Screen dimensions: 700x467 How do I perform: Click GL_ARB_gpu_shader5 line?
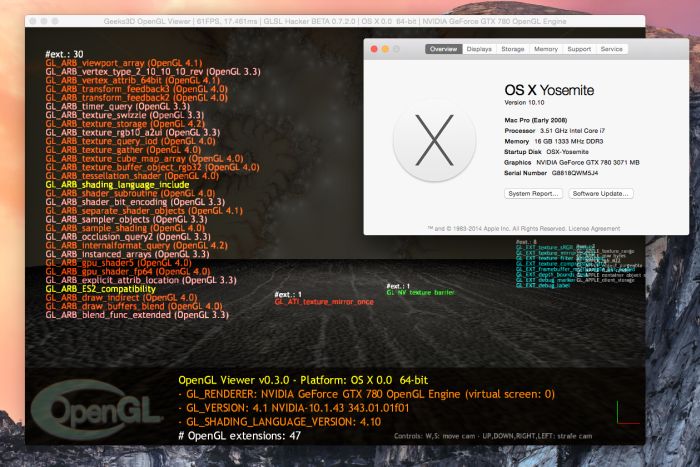(x=118, y=263)
